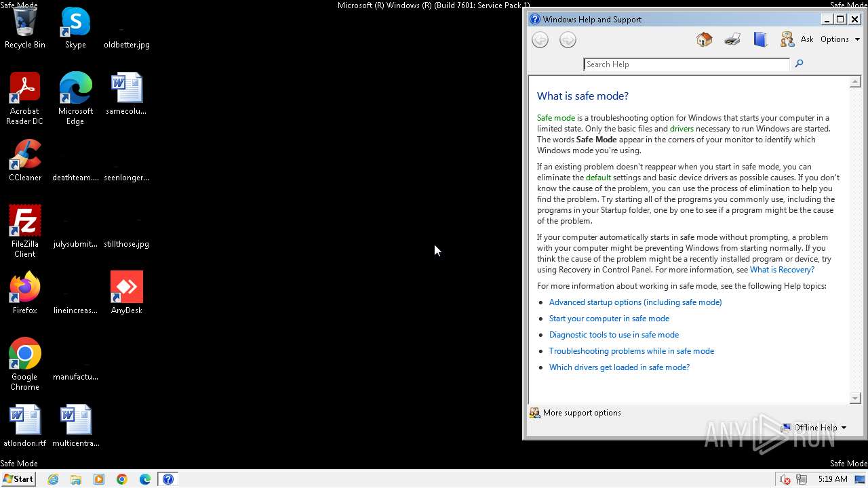This screenshot has height=488, width=868.
Task: Open the 'drivers' definition link
Action: pyautogui.click(x=682, y=129)
